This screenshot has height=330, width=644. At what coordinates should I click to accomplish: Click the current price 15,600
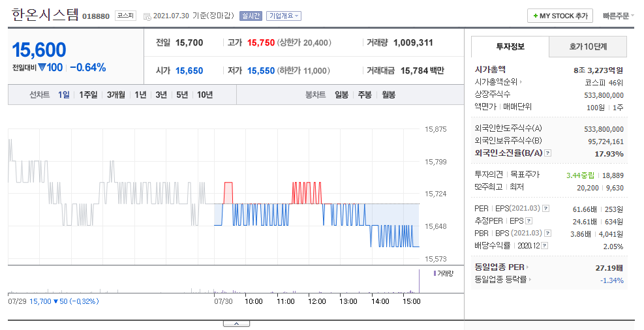(39, 50)
